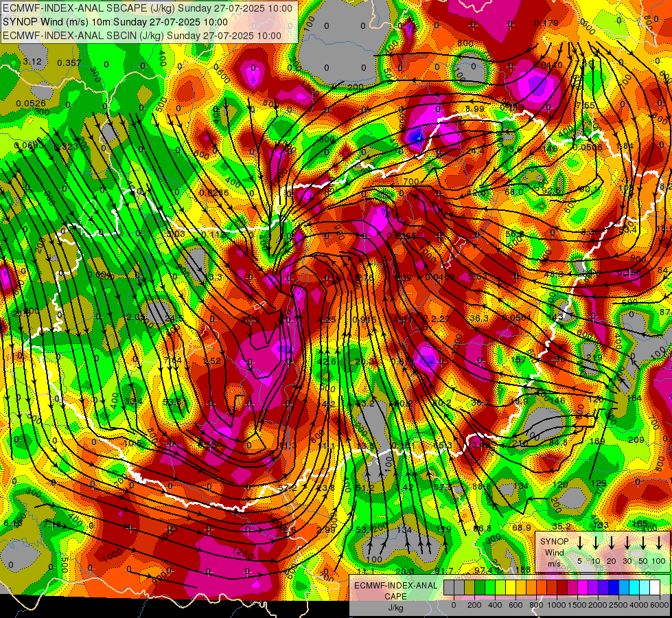This screenshot has width=672, height=618.
Task: Click the map value 24.4
Action: (476, 150)
